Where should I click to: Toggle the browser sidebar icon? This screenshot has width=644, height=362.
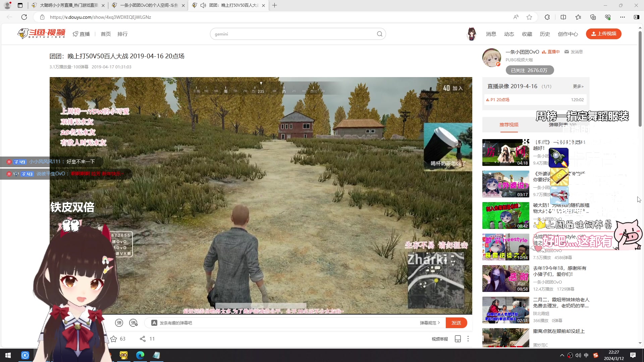coord(636,17)
